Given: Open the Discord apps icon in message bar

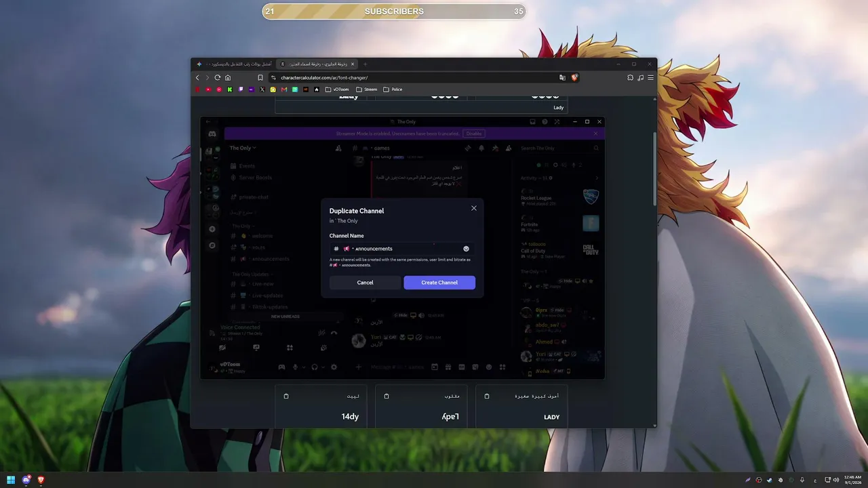Looking at the screenshot, I should (502, 367).
